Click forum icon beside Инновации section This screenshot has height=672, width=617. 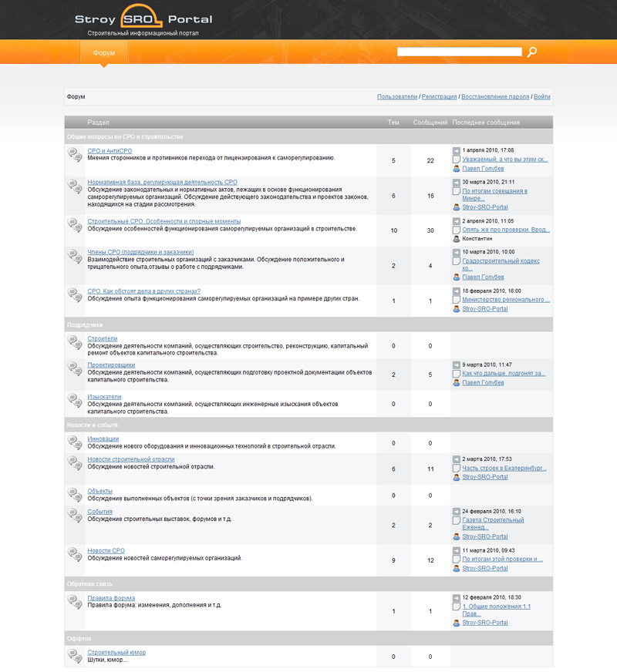(x=74, y=442)
